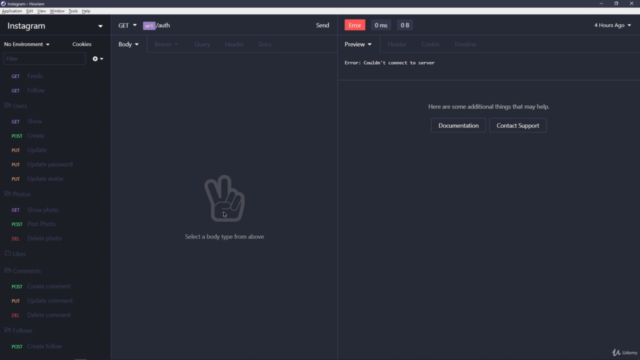Open the GET method dropdown

127,25
